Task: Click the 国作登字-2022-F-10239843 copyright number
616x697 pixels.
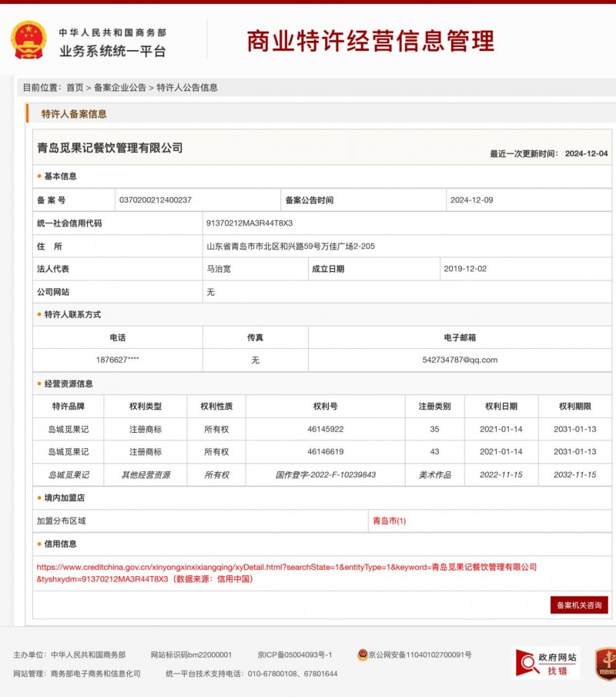Action: (325, 475)
